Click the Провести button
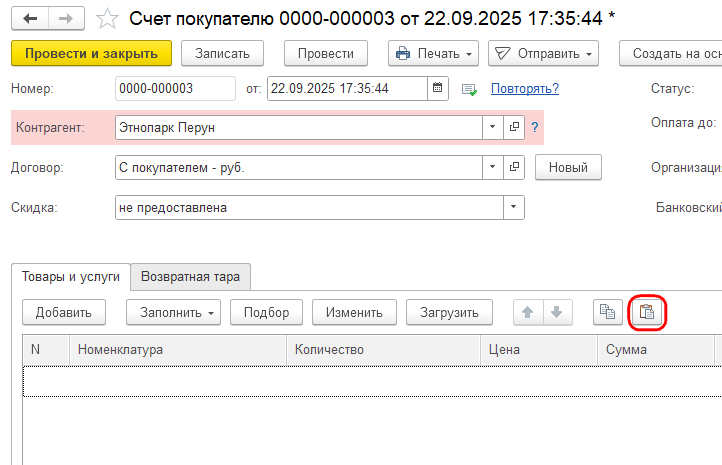722x465 pixels. pos(326,53)
